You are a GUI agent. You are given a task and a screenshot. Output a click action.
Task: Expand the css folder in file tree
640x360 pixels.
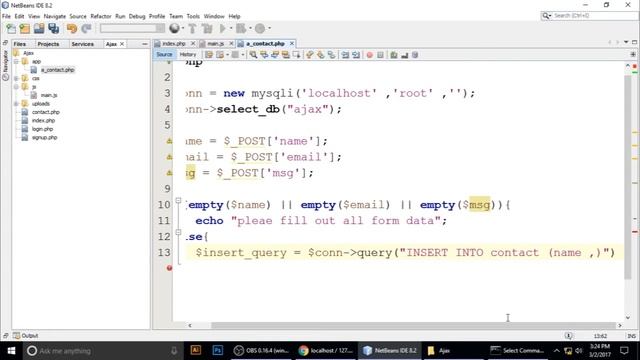click(x=16, y=78)
